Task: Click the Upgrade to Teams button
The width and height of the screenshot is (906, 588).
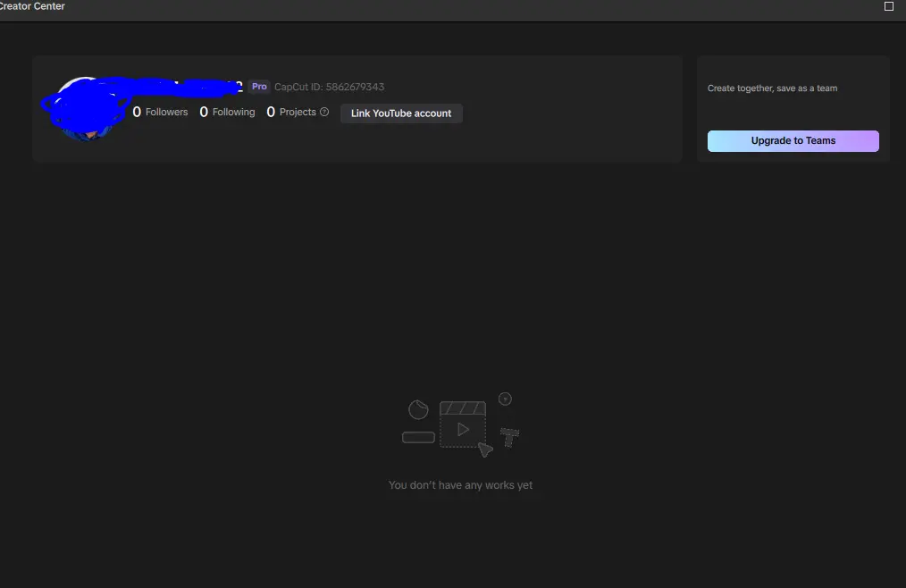Action: pos(793,140)
